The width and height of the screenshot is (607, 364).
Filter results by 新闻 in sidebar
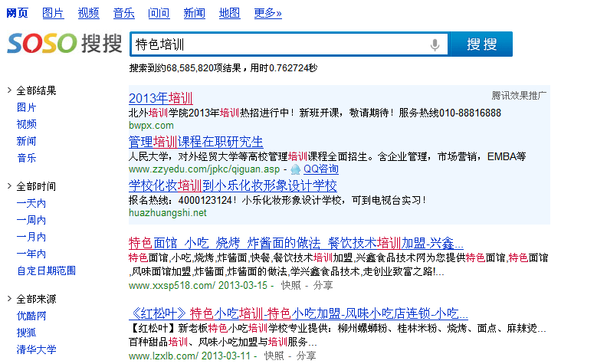pos(26,141)
